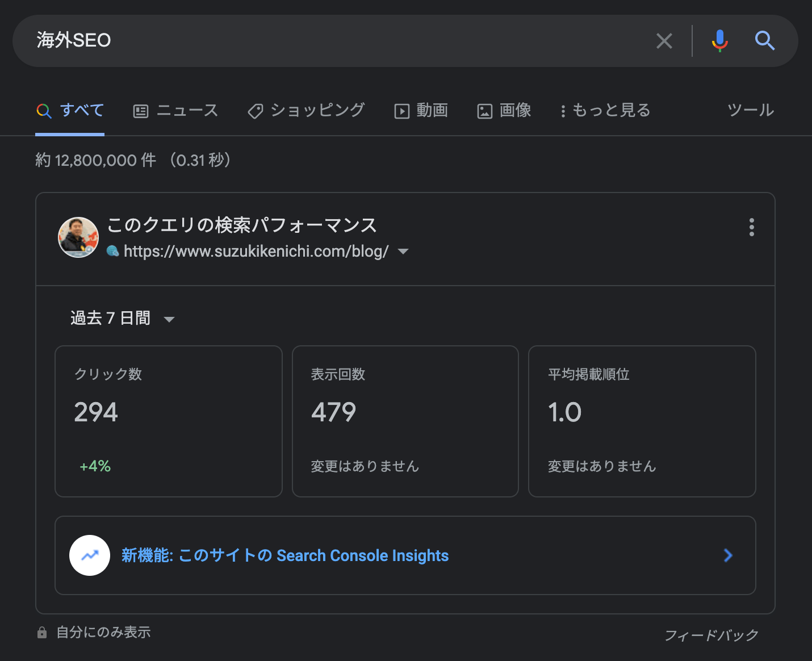Click the trending-arrow Insights icon
This screenshot has height=661, width=812.
(90, 555)
